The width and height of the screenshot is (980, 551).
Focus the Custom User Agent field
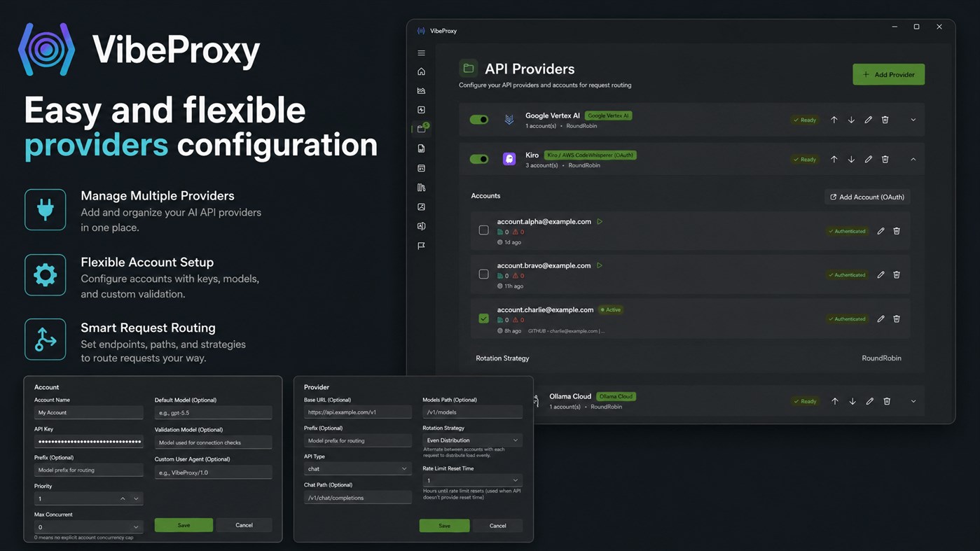[213, 473]
